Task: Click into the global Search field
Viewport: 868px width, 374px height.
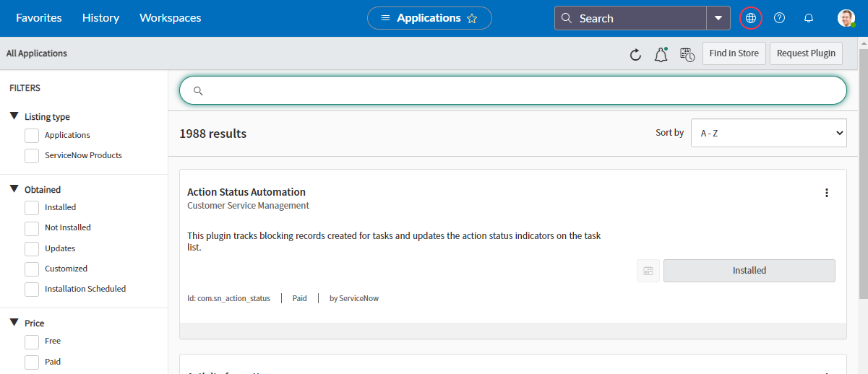Action: (630, 18)
